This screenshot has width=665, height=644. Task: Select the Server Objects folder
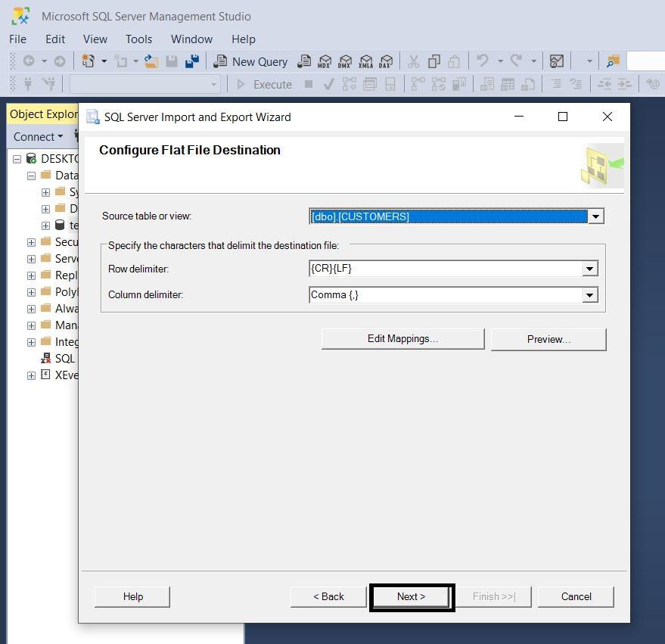click(59, 259)
